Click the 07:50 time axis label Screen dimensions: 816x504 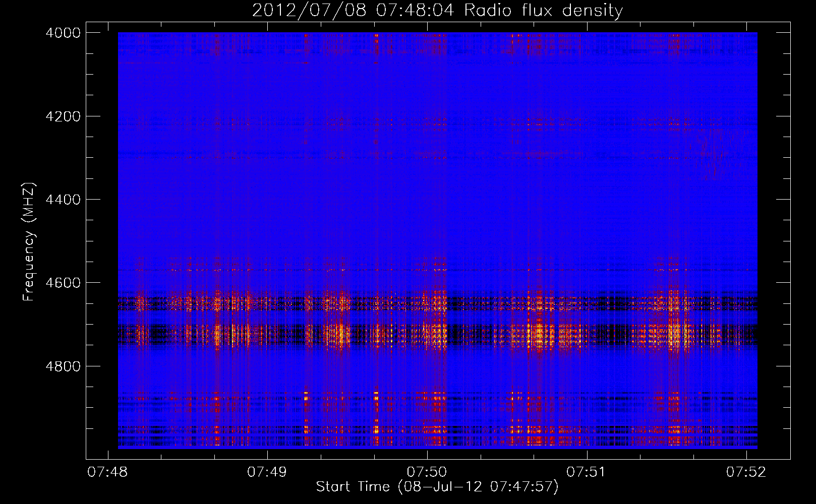(427, 472)
